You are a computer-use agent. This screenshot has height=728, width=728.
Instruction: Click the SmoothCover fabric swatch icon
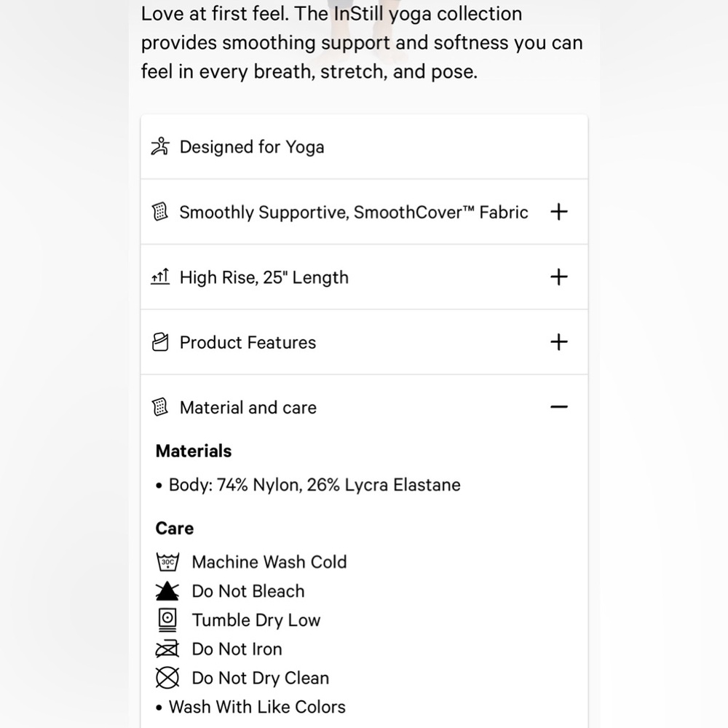(x=160, y=212)
